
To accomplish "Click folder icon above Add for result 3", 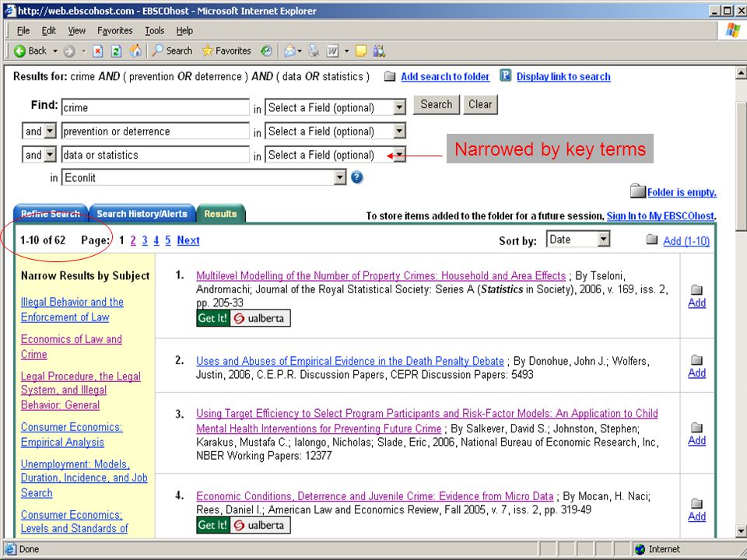I will click(696, 427).
